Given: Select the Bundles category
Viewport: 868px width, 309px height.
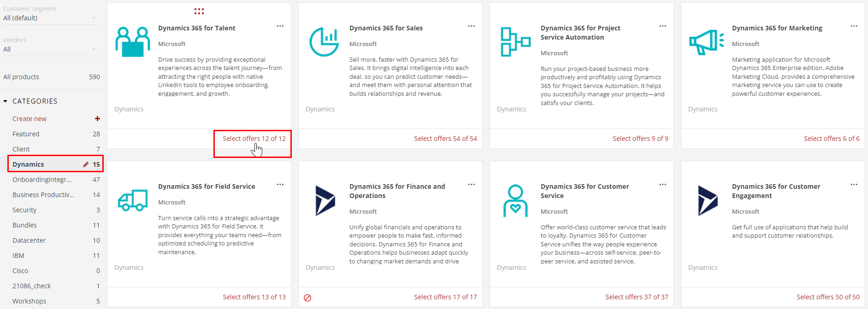Looking at the screenshot, I should 56,225.
